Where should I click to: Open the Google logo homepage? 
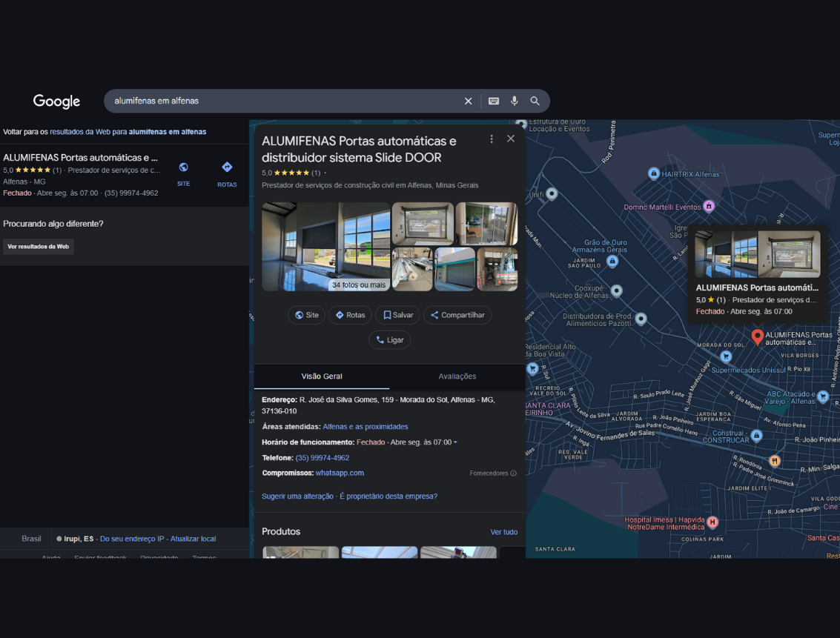[x=56, y=102]
